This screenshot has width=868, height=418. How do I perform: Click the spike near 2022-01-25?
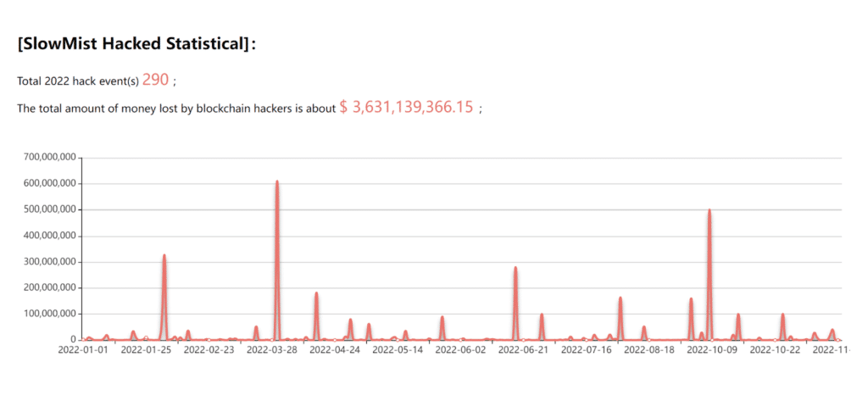coord(164,256)
